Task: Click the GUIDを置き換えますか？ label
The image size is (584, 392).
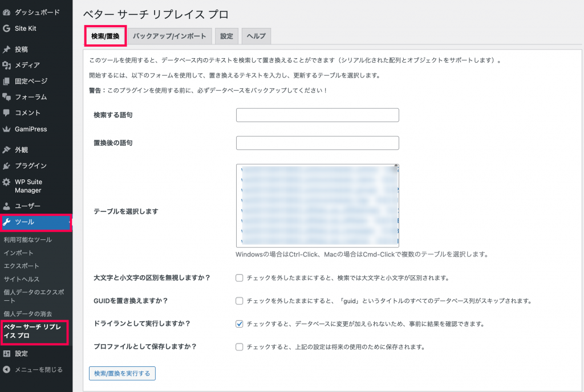Action: pyautogui.click(x=131, y=301)
